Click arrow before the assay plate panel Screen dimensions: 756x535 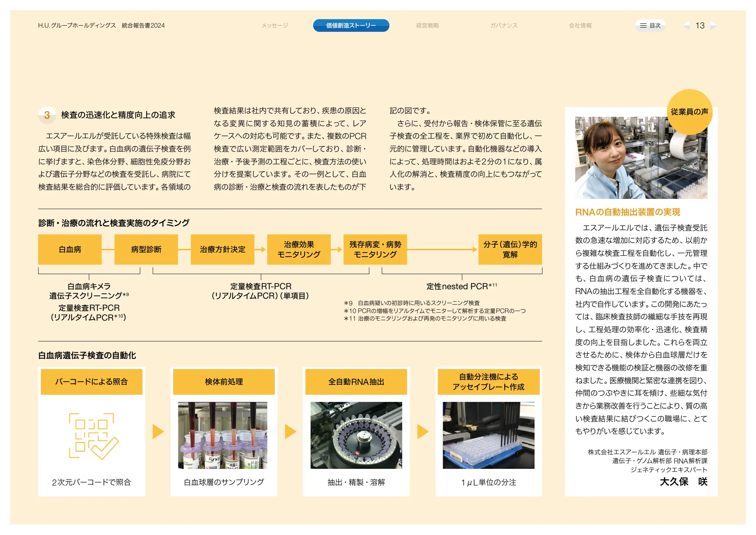[422, 431]
